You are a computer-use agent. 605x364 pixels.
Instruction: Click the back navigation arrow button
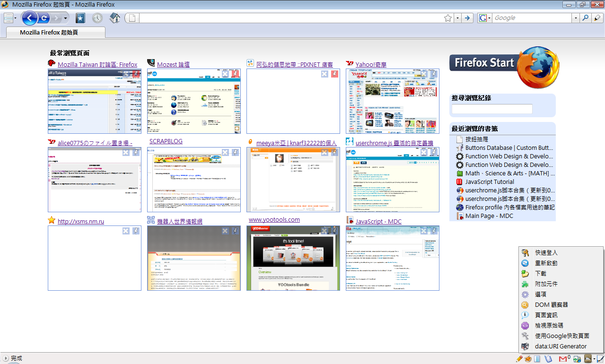click(29, 18)
